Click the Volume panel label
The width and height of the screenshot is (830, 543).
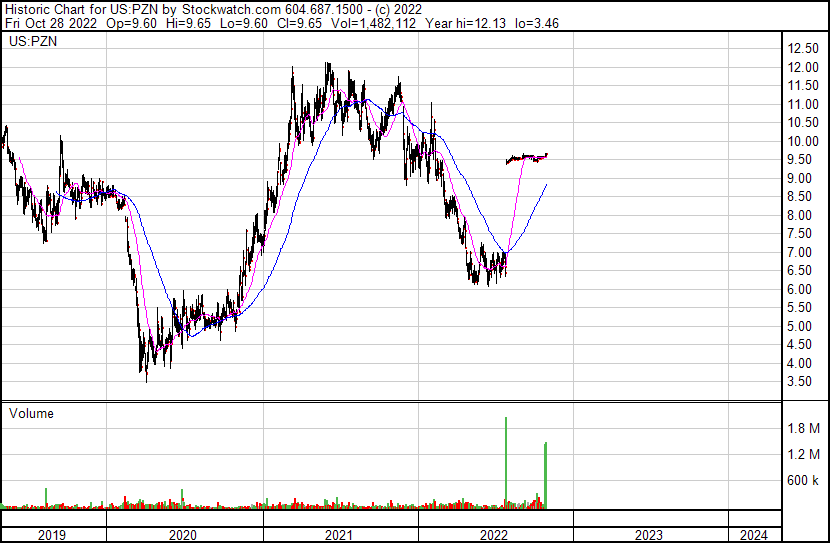pyautogui.click(x=31, y=413)
